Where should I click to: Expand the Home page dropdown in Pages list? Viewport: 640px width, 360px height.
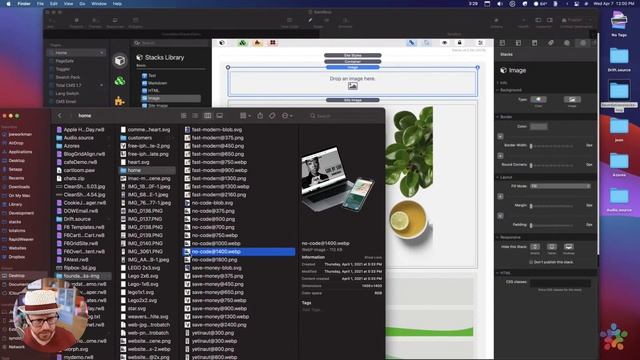pos(101,53)
